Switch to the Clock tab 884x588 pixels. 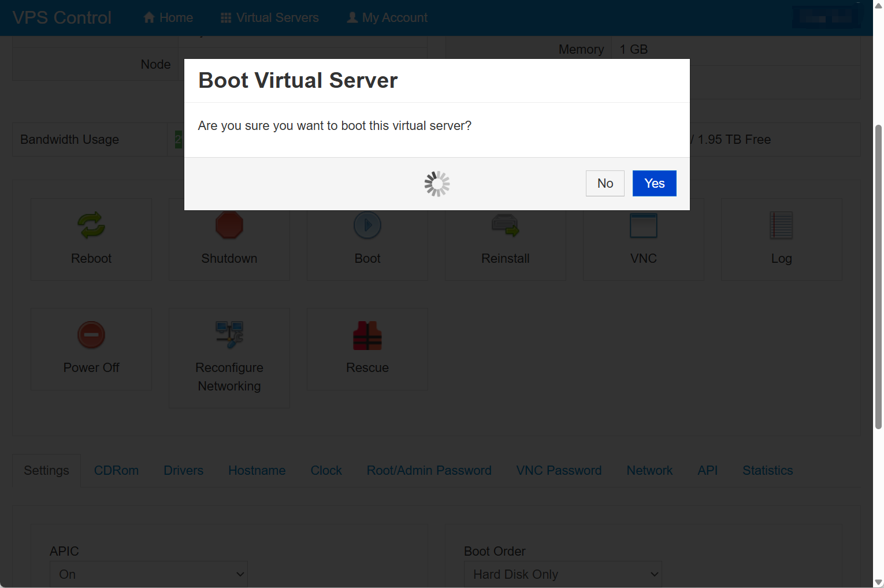pos(326,470)
